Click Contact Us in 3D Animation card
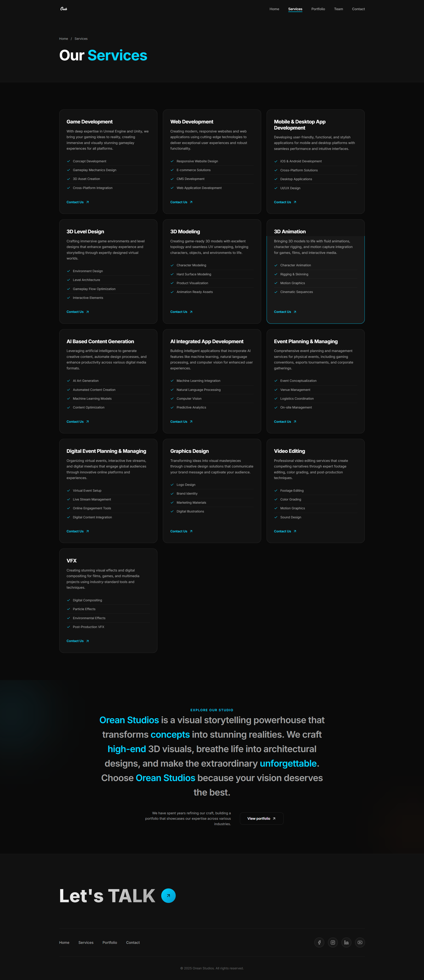This screenshot has height=980, width=424. tap(285, 312)
